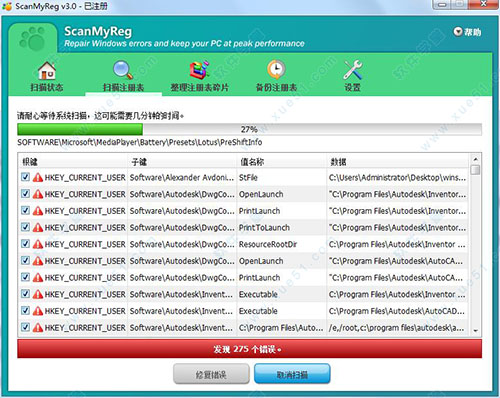Select the PrintToLaunch value name cell

pyautogui.click(x=282, y=227)
